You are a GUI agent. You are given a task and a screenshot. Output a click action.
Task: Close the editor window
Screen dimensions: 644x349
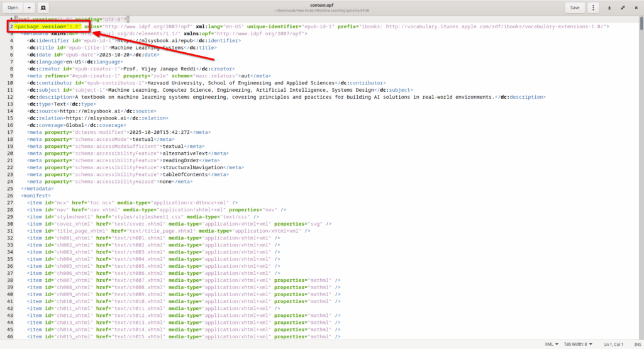pyautogui.click(x=636, y=8)
